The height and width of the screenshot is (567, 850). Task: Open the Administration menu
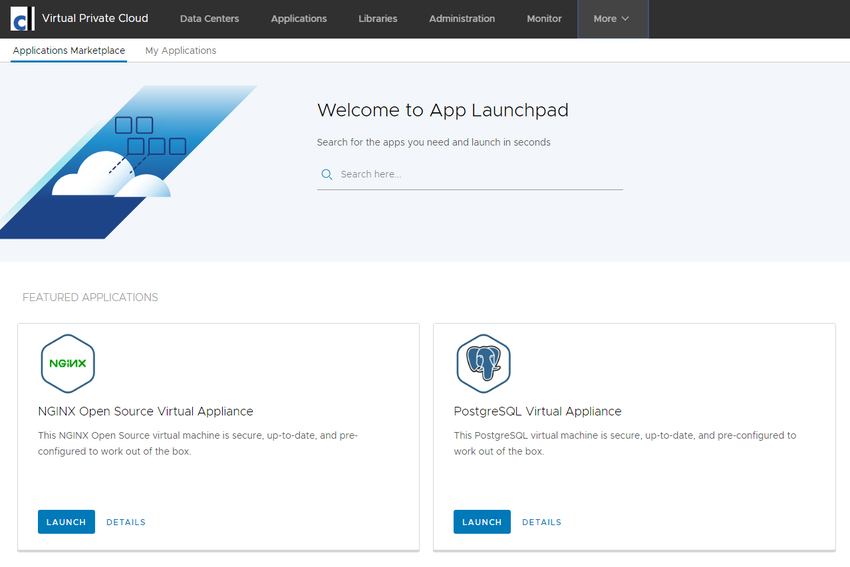[x=462, y=19]
